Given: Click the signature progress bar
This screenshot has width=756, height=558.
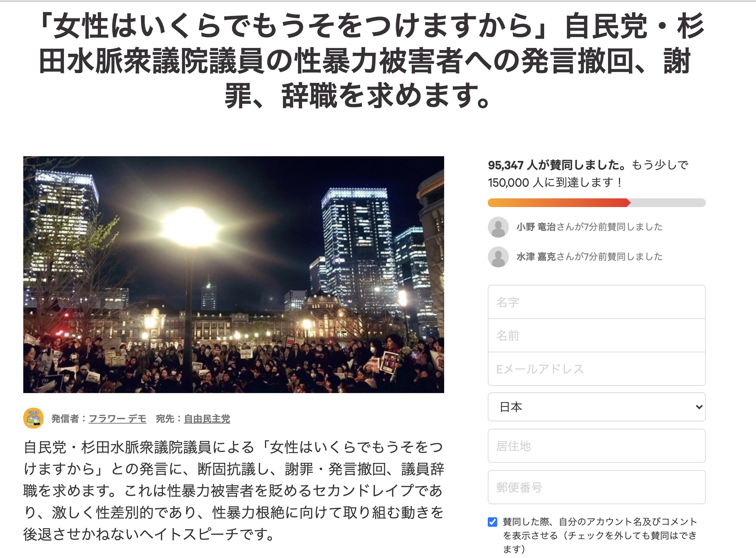Looking at the screenshot, I should click(596, 203).
